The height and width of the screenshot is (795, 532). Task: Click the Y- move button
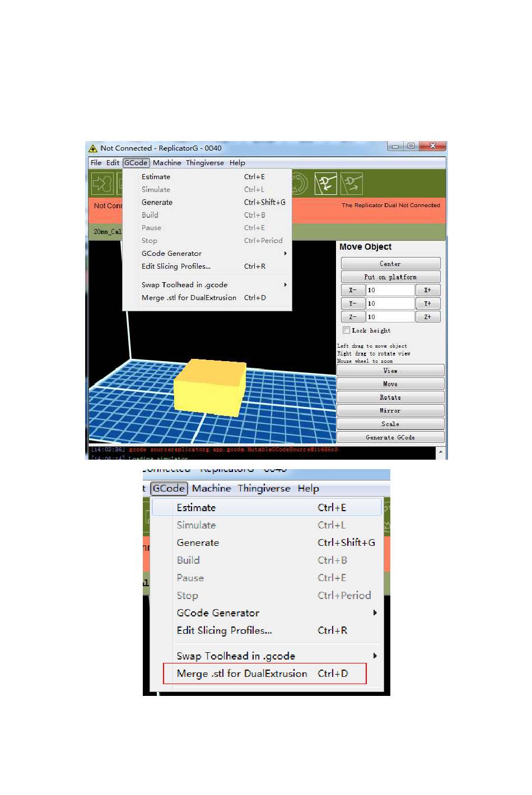pos(353,303)
